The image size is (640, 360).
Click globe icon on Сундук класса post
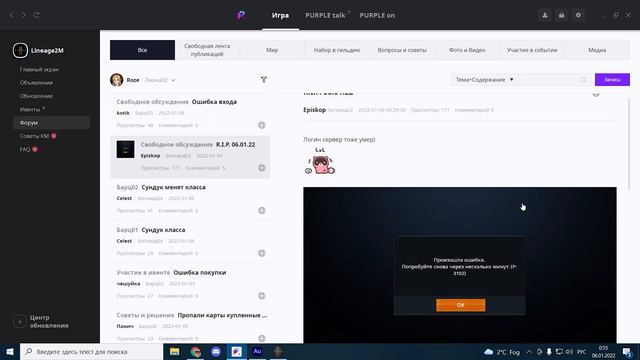(262, 253)
